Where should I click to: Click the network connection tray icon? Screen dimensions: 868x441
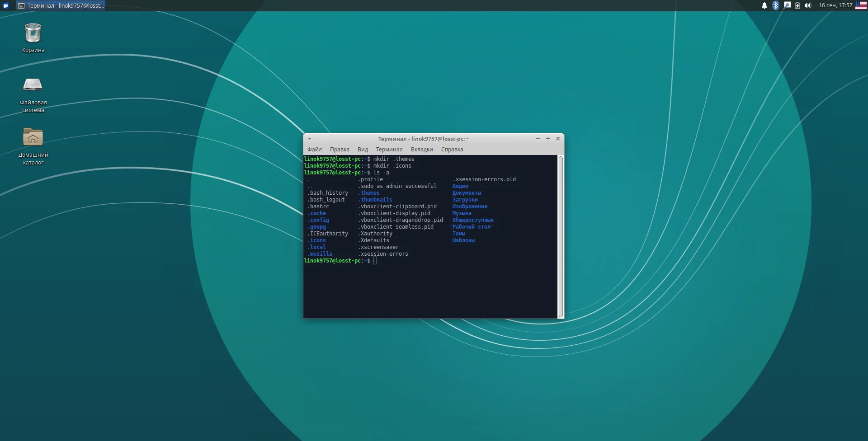pos(787,5)
